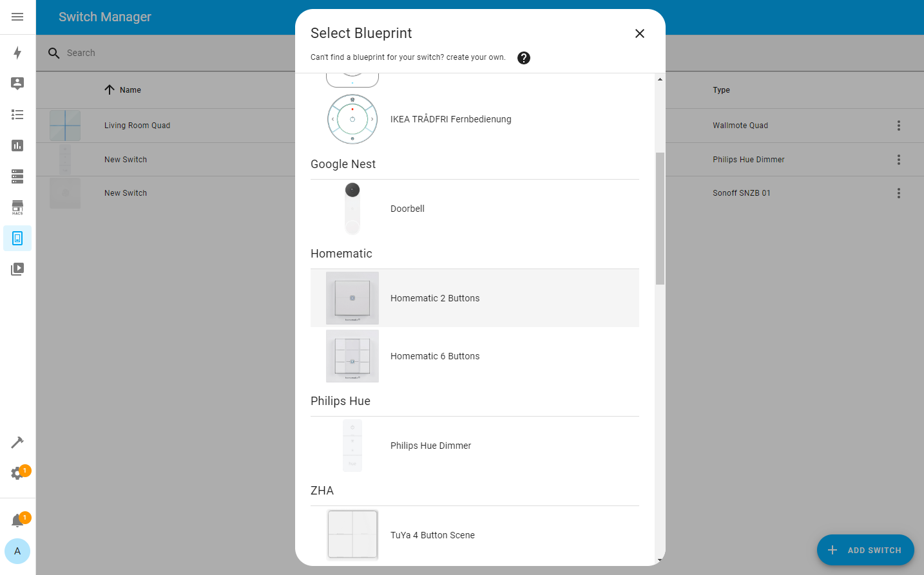Open options menu for Living Room Quad

click(899, 126)
